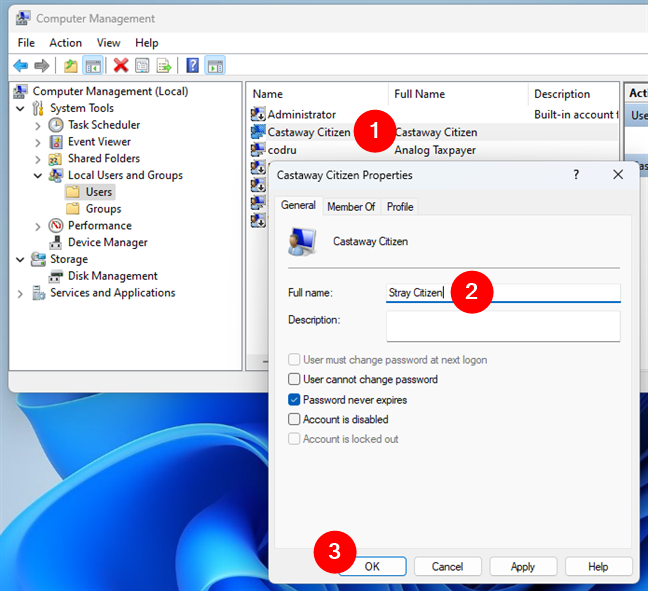Collapse Local Users and Groups node
The image size is (648, 591).
[38, 176]
